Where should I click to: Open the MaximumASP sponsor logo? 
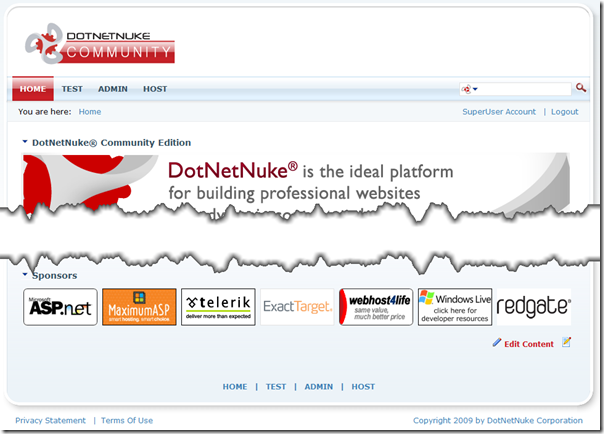139,307
